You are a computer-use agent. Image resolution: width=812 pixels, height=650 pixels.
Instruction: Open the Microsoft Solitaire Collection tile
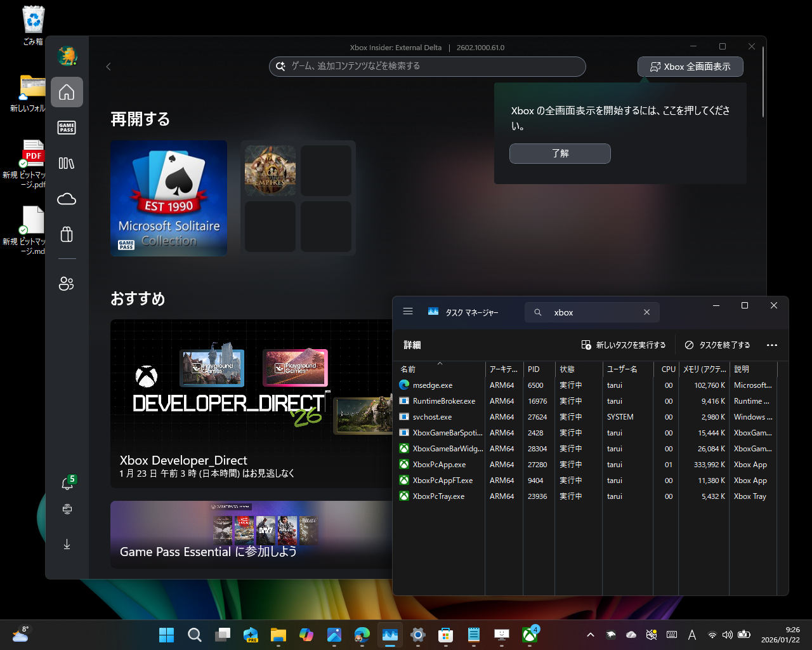[x=169, y=198]
